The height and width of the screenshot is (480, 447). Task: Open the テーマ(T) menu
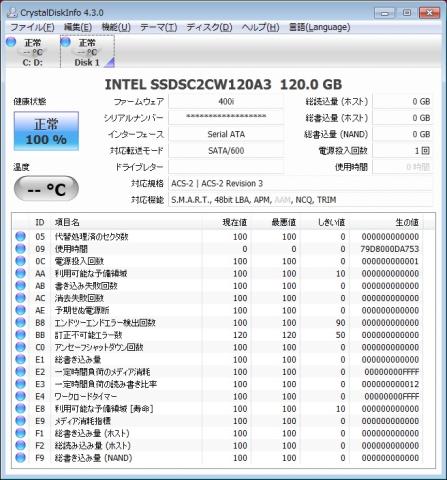coord(158,27)
